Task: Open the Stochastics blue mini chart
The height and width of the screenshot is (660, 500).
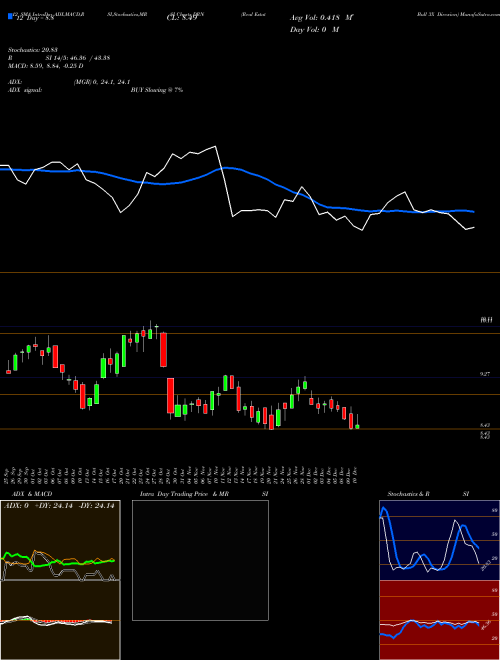Action: coord(439,540)
